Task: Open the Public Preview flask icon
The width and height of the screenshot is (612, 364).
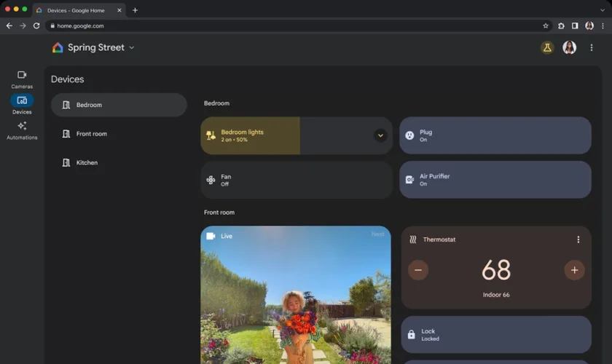Action: 547,47
